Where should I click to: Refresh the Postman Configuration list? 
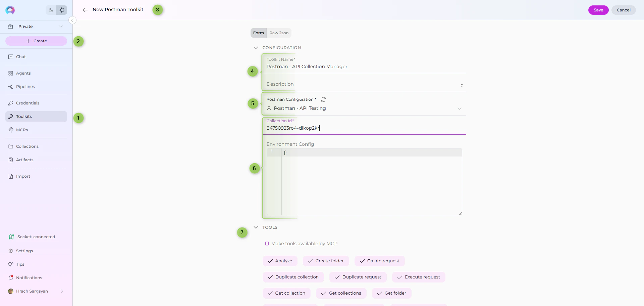323,99
